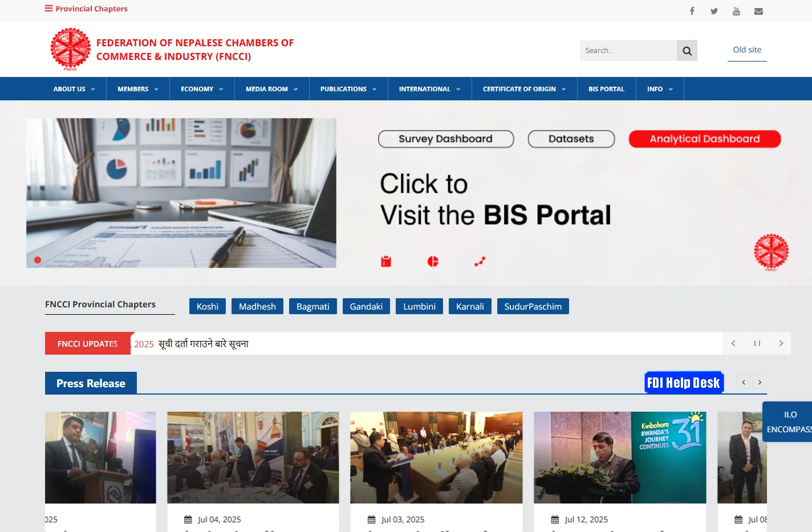Expand the MEMBERS dropdown menu
The width and height of the screenshot is (812, 532).
tap(138, 89)
